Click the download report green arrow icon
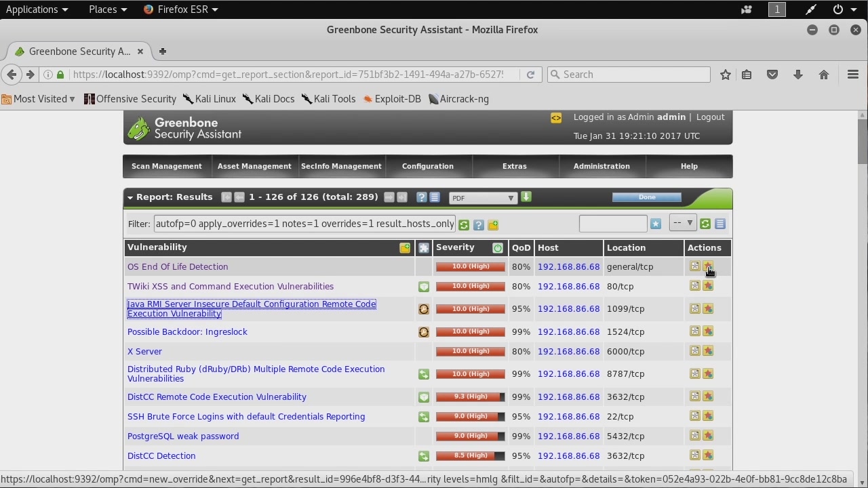 tap(526, 197)
